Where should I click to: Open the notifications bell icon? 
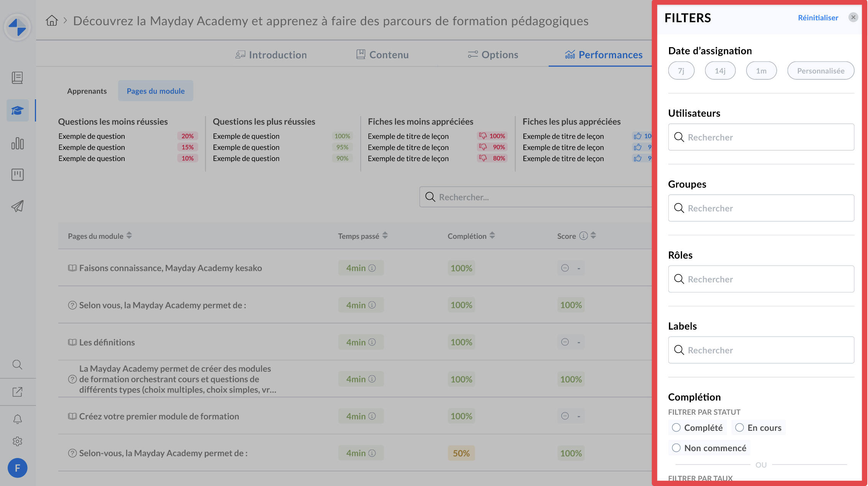point(17,419)
